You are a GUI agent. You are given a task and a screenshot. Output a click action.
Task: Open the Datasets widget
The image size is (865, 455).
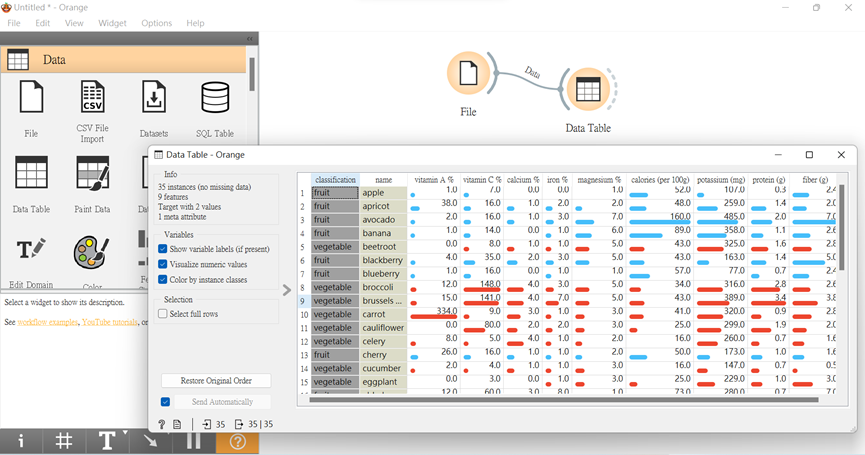pyautogui.click(x=153, y=108)
